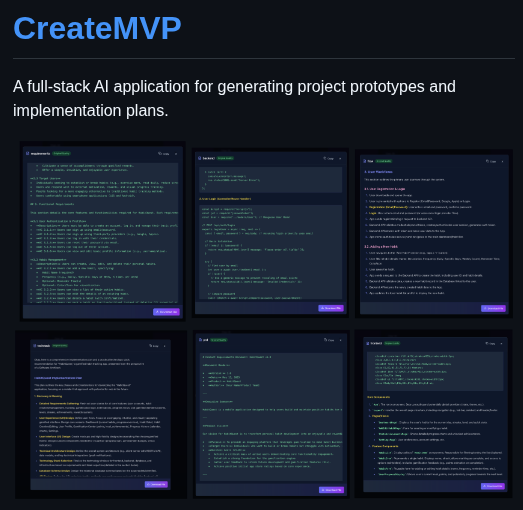
Task: Copy the prd panel content
Action: point(329,340)
